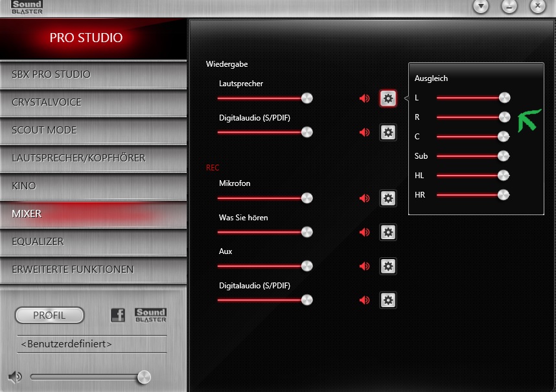This screenshot has height=392, width=556.
Task: Click the Mikrofon level slider
Action: [x=265, y=198]
